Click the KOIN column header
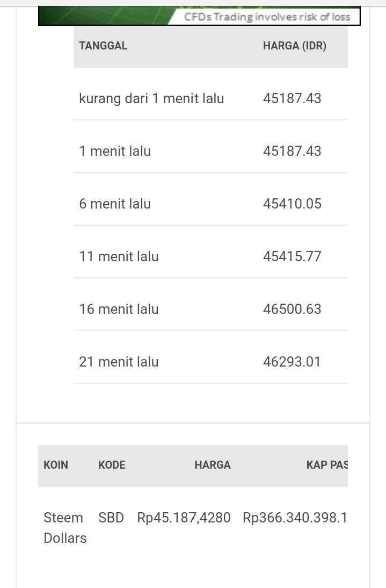Viewport: 386px width, 588px height. tap(56, 465)
